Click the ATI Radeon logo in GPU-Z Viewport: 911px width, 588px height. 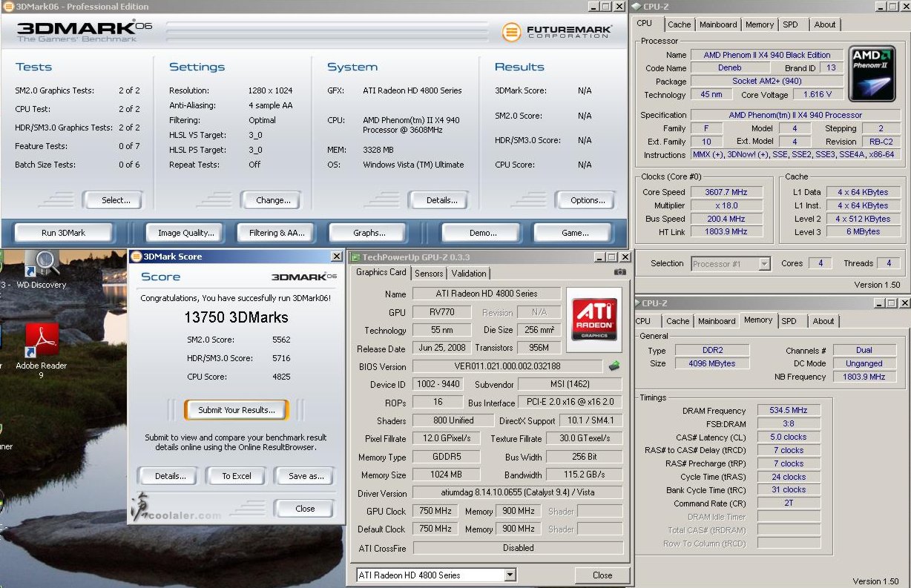tap(595, 320)
